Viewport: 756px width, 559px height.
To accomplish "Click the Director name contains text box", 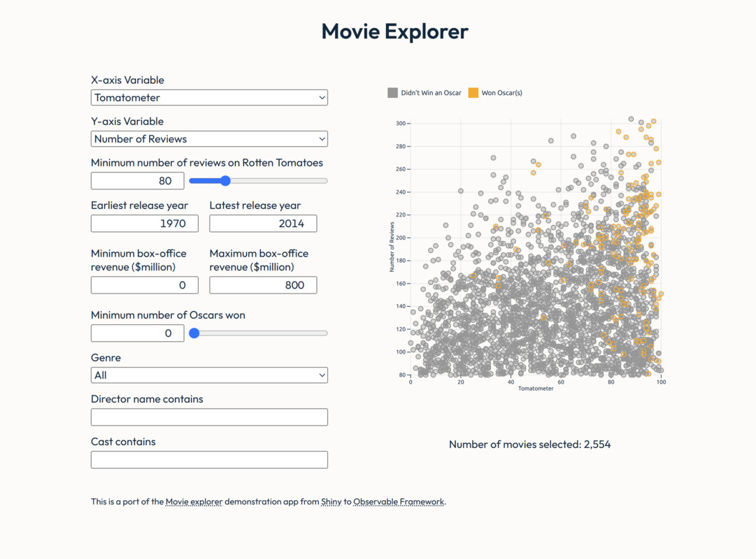I will click(209, 417).
